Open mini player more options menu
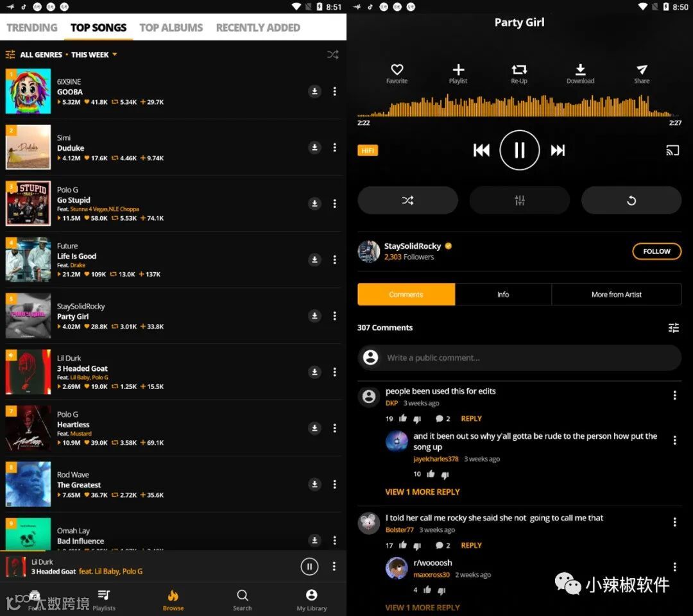Viewport: 693px width, 616px height. (x=334, y=566)
